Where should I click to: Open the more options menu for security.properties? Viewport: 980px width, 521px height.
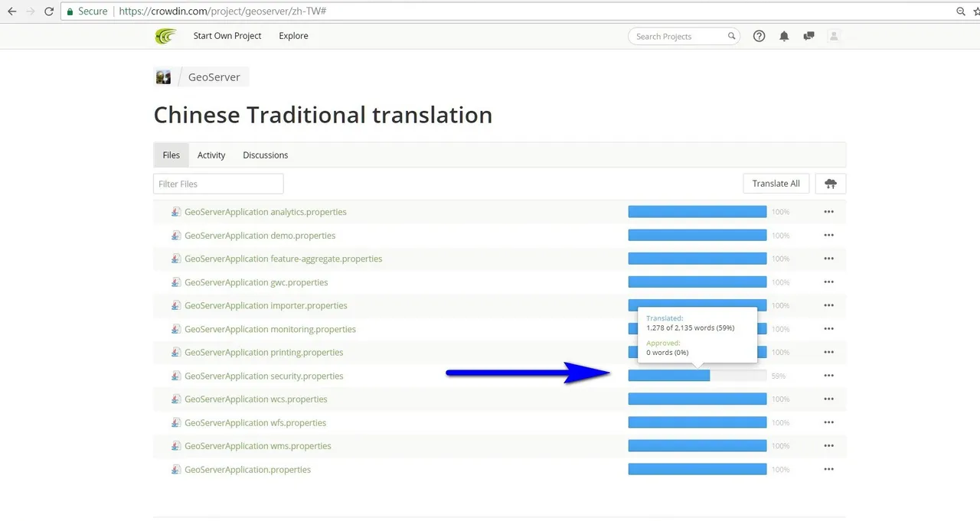[x=828, y=376]
